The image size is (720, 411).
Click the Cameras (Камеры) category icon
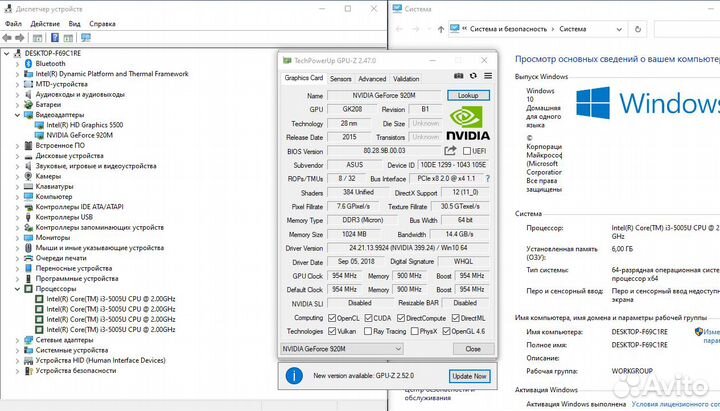pos(28,176)
